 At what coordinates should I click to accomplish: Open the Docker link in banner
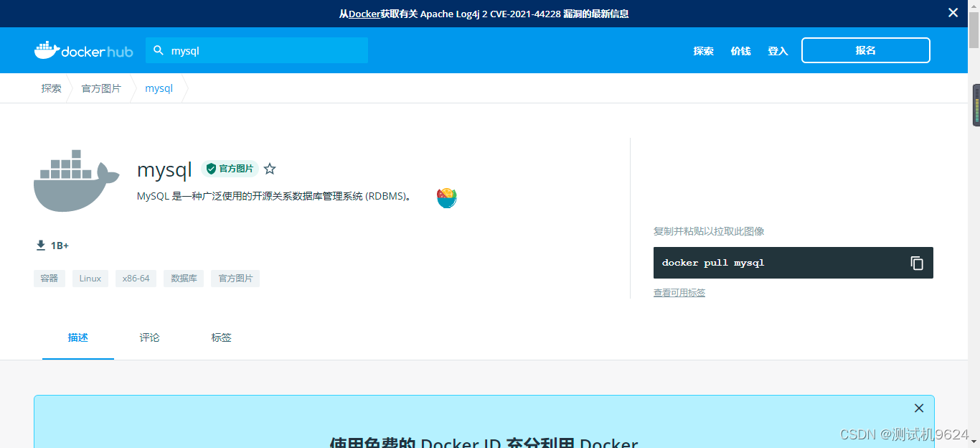(x=364, y=14)
